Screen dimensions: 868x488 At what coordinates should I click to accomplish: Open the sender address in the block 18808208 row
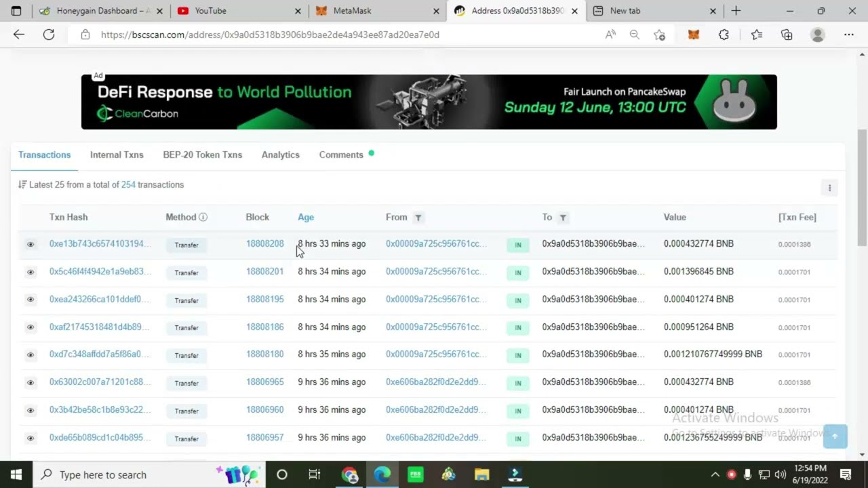pyautogui.click(x=436, y=243)
